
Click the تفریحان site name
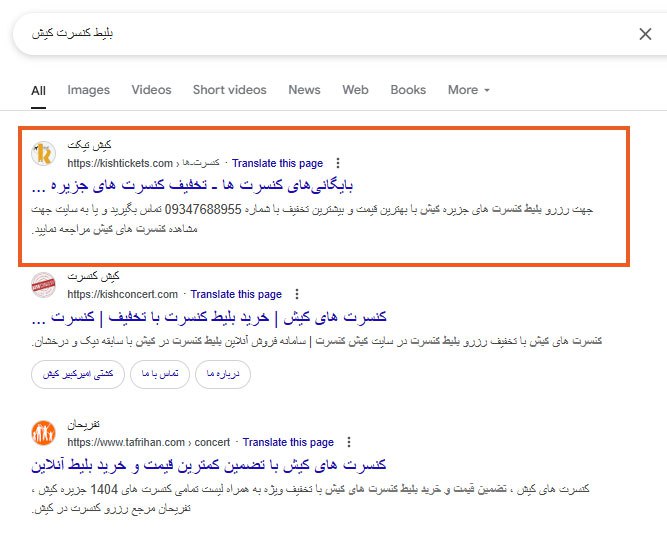[x=83, y=424]
